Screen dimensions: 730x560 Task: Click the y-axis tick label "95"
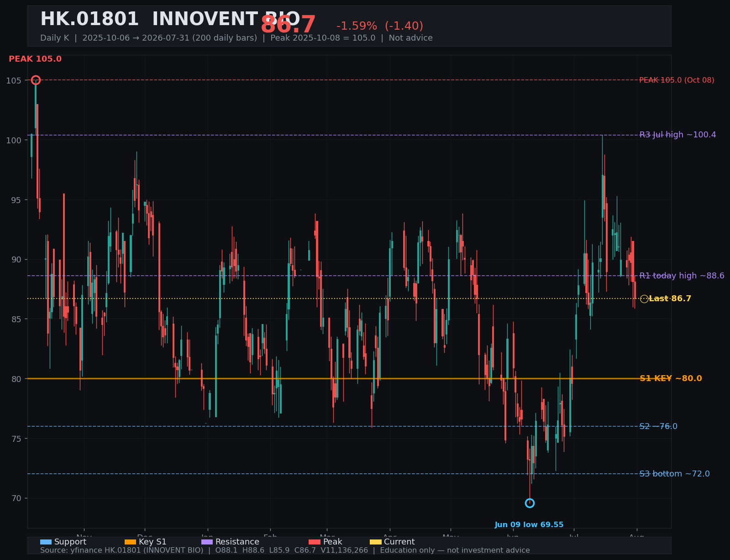16,200
